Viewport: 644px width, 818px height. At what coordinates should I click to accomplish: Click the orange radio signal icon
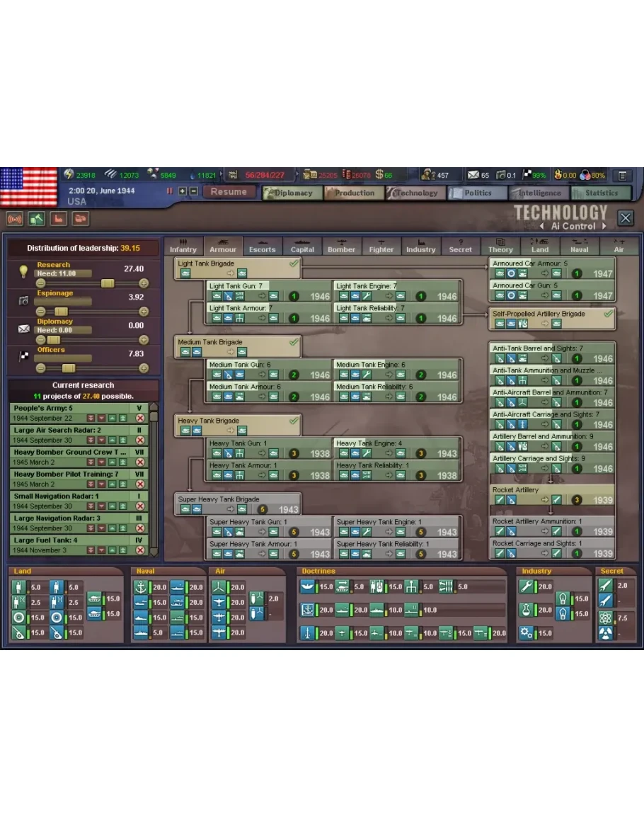click(x=14, y=219)
